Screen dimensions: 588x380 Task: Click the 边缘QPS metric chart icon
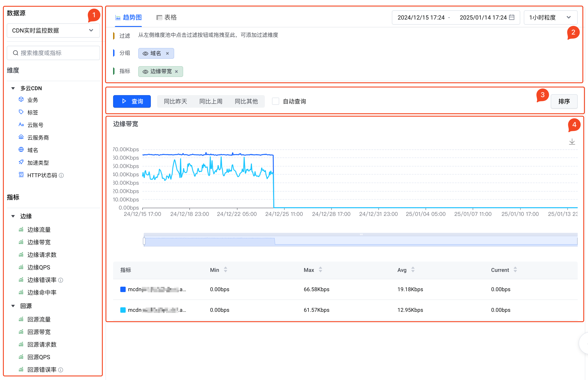(21, 267)
